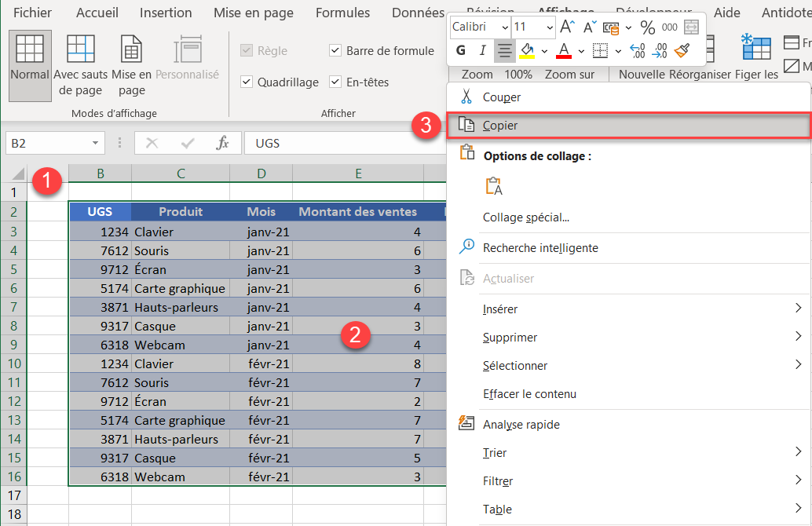Expand the Filtrer submenu
Screen dimensions: 812x526
click(x=798, y=480)
